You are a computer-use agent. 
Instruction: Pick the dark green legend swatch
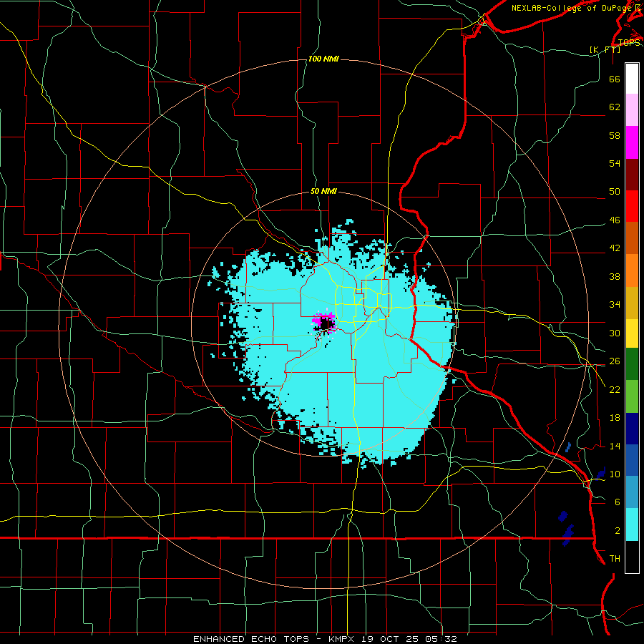pyautogui.click(x=632, y=364)
